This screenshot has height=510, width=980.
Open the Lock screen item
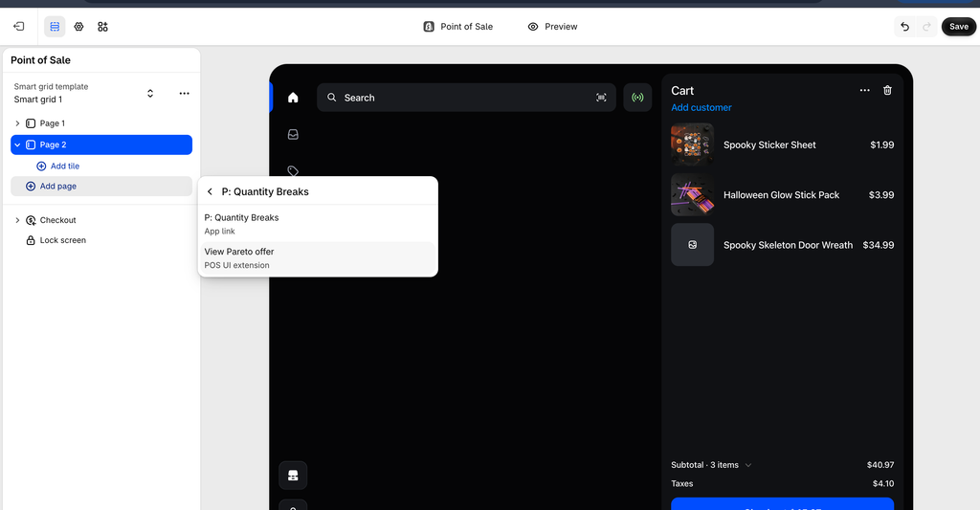pyautogui.click(x=101, y=240)
